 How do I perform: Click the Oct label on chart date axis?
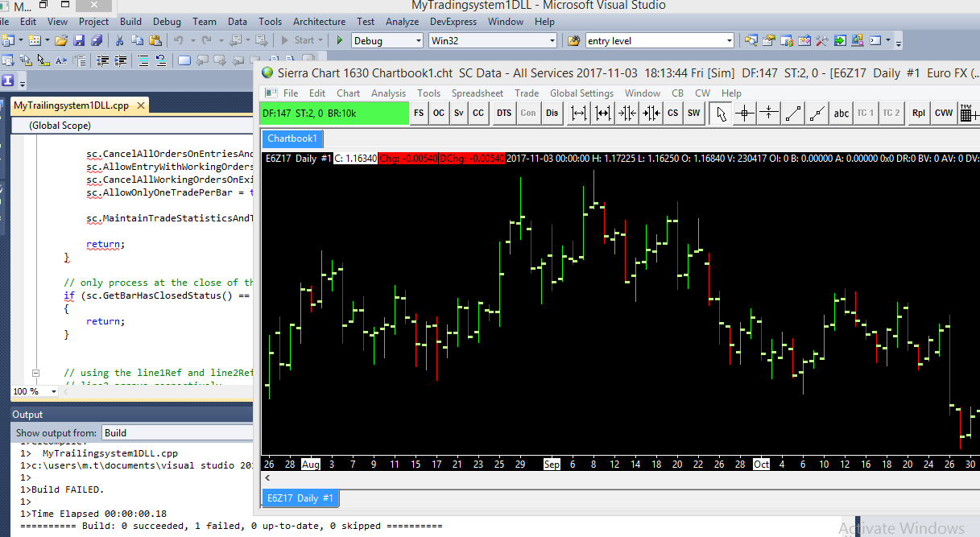tap(762, 465)
